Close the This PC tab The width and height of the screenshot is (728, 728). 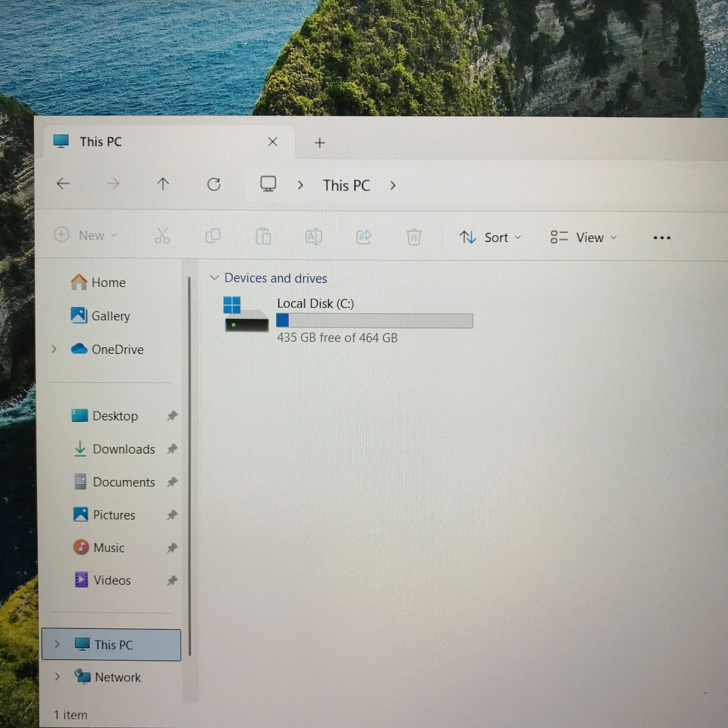[273, 142]
